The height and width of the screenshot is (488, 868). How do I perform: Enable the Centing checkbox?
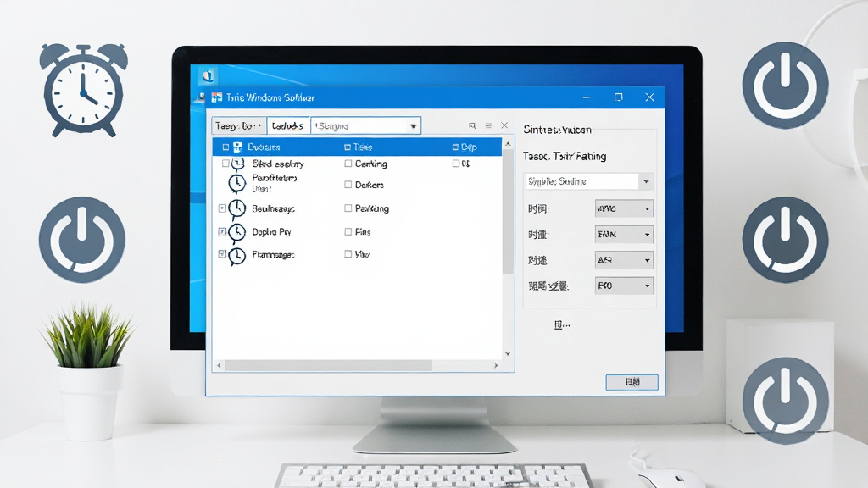348,164
